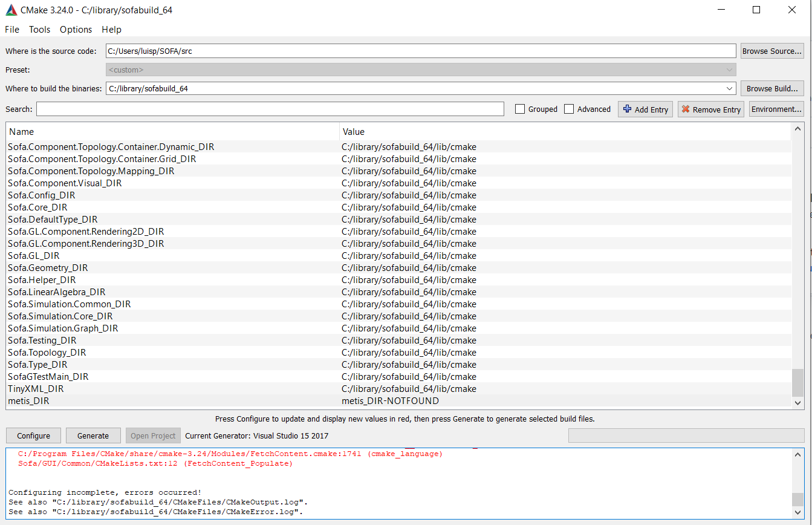Select the Sofa.Component.Topology.Container.Grid_DIR entry
Image resolution: width=812 pixels, height=525 pixels.
pos(102,159)
